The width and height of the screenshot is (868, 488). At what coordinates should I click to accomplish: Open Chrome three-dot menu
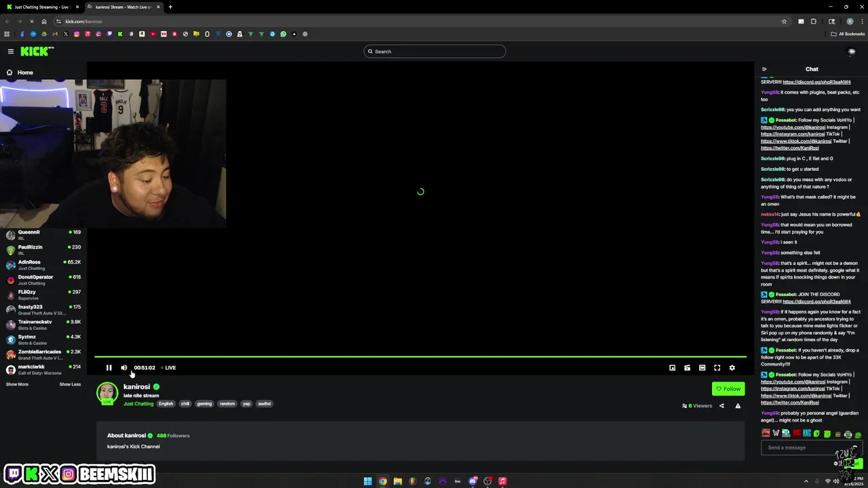[x=862, y=22]
